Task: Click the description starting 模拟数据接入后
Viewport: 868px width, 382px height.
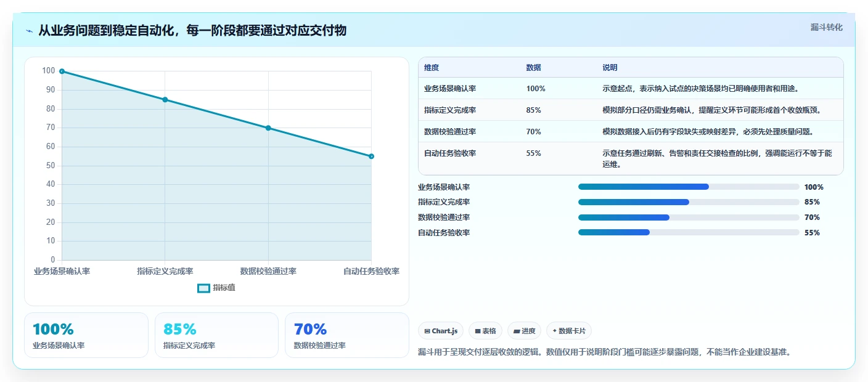Action: (x=708, y=132)
